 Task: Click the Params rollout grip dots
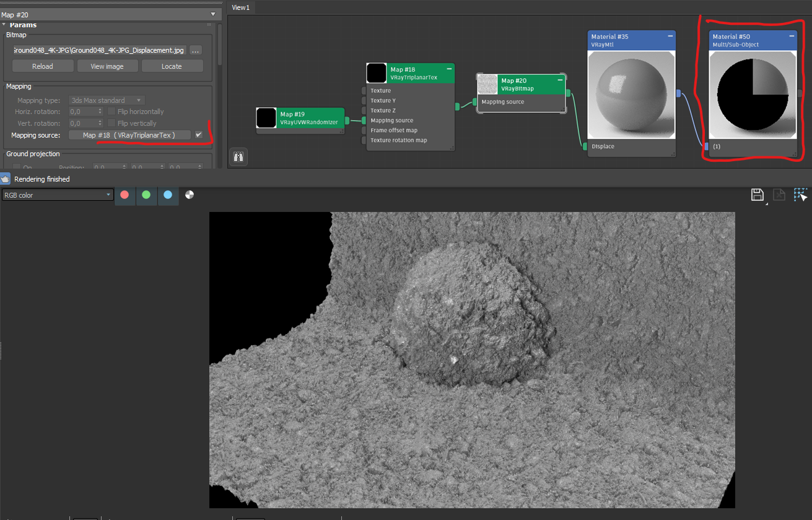[209, 25]
